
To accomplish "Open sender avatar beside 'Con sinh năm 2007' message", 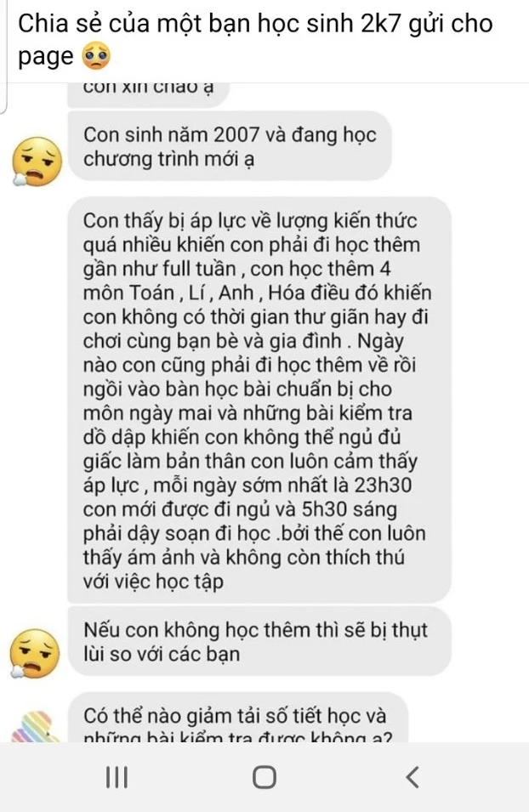I will (37, 162).
